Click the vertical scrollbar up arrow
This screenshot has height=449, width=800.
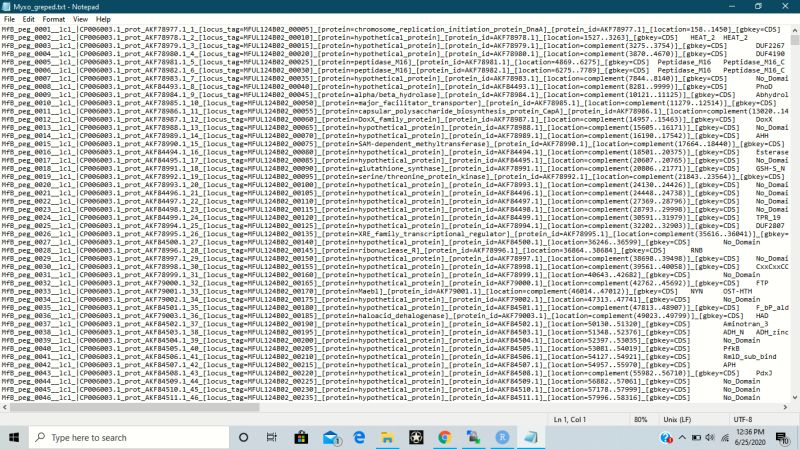tap(794, 30)
